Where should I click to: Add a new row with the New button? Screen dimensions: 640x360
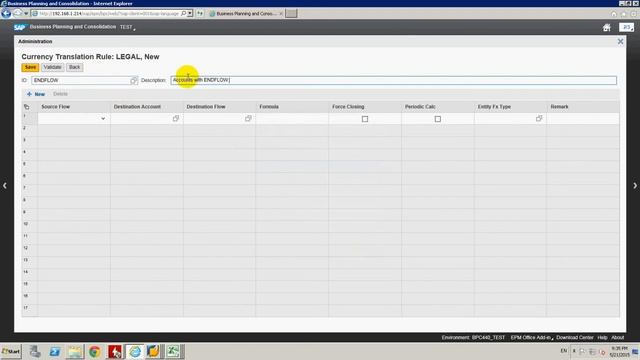[36, 94]
